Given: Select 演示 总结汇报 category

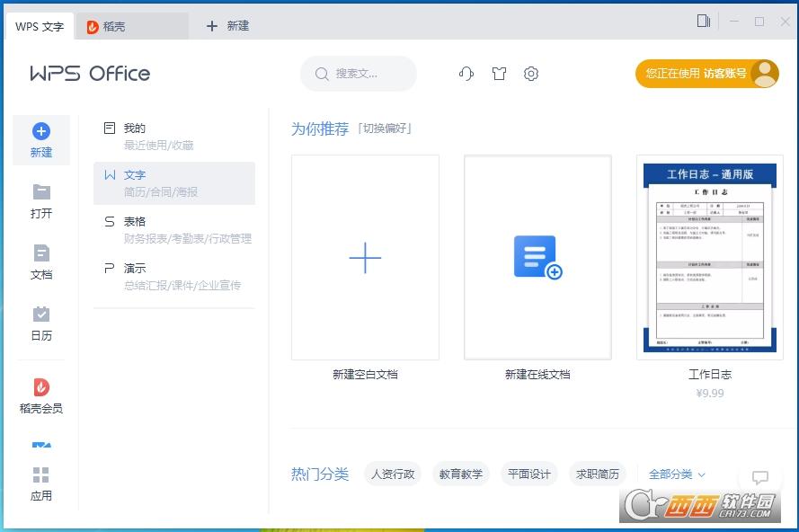Looking at the screenshot, I should [x=174, y=277].
